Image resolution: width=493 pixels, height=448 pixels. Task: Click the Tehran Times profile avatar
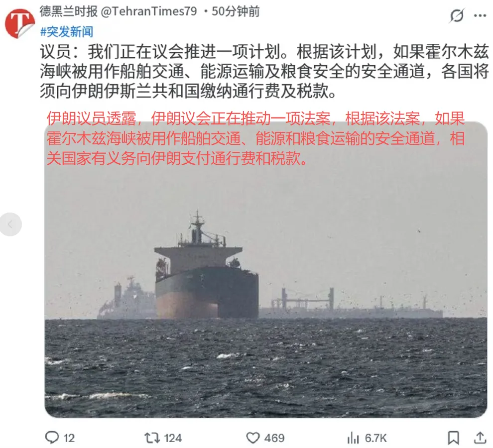click(x=20, y=24)
